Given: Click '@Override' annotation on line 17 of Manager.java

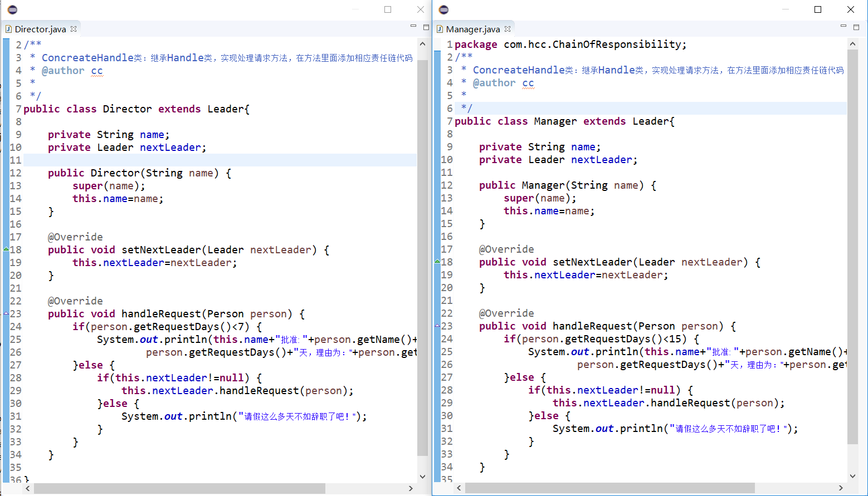Looking at the screenshot, I should 506,249.
